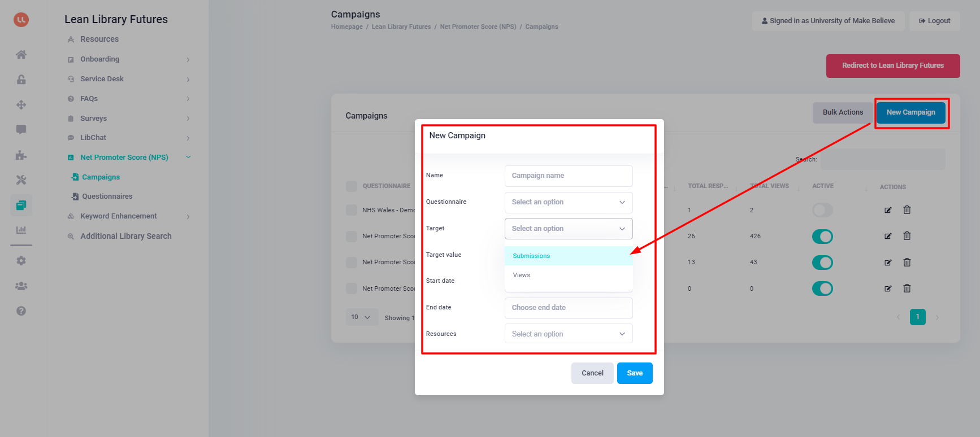Open the Resources dropdown in the dialog
The image size is (980, 437).
568,333
